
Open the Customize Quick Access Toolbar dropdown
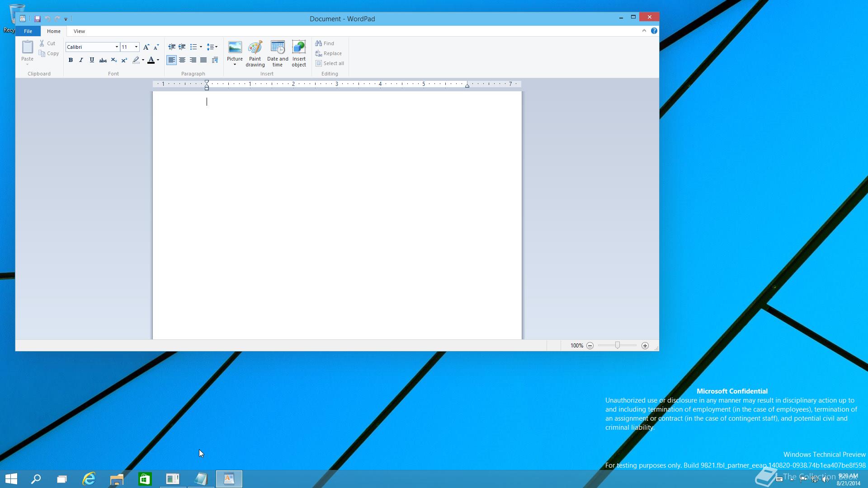pyautogui.click(x=66, y=19)
